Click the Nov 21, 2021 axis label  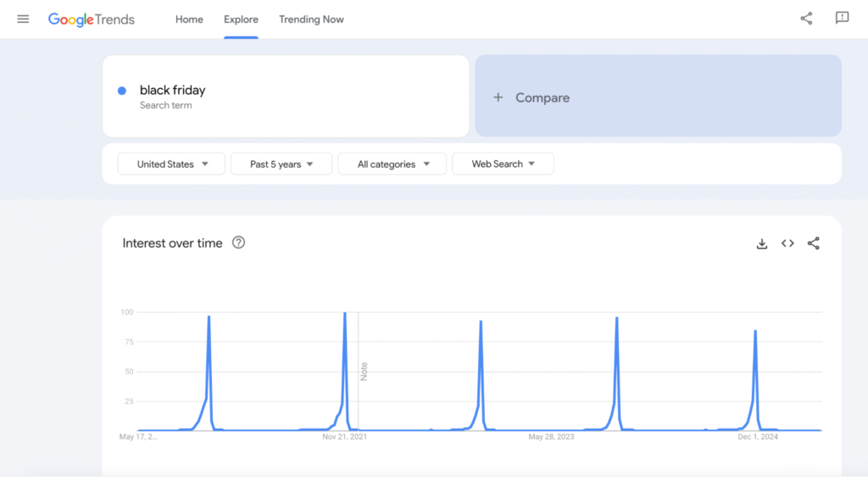[x=344, y=436]
